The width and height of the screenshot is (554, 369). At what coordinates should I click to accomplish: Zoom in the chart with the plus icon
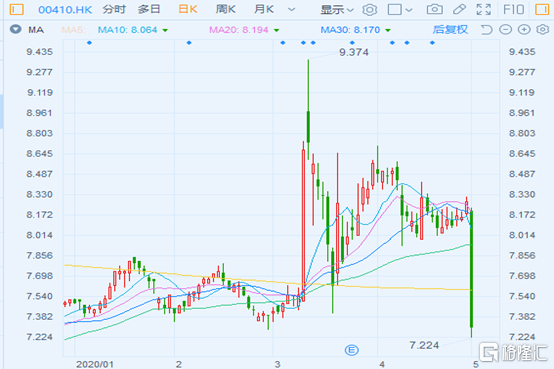point(524,30)
